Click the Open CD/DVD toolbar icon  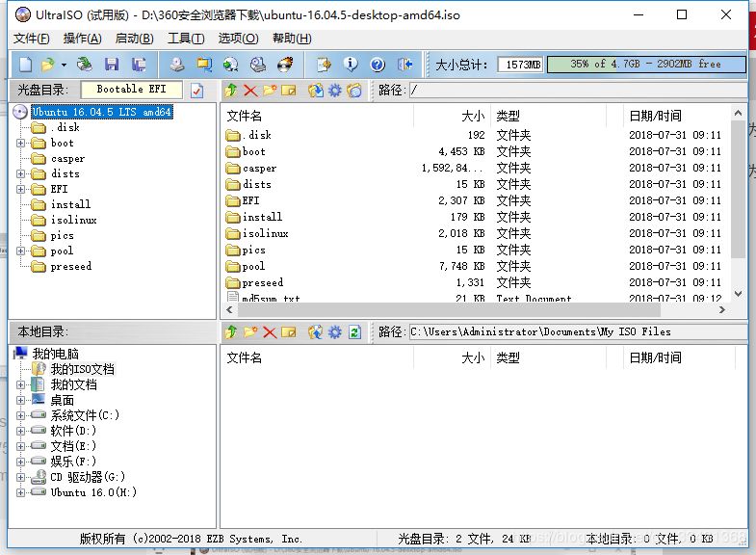(x=85, y=65)
